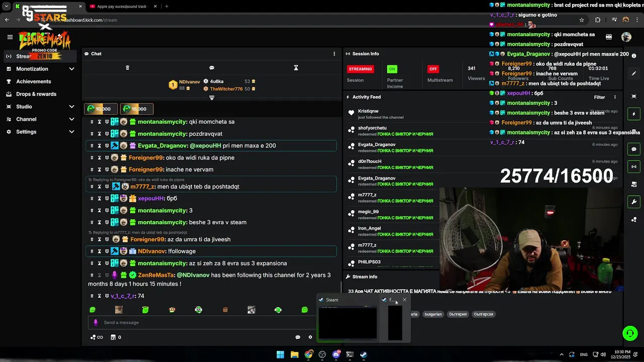Open TheWitcher776 in gift leaderboard
The image size is (644, 362).
tap(226, 89)
